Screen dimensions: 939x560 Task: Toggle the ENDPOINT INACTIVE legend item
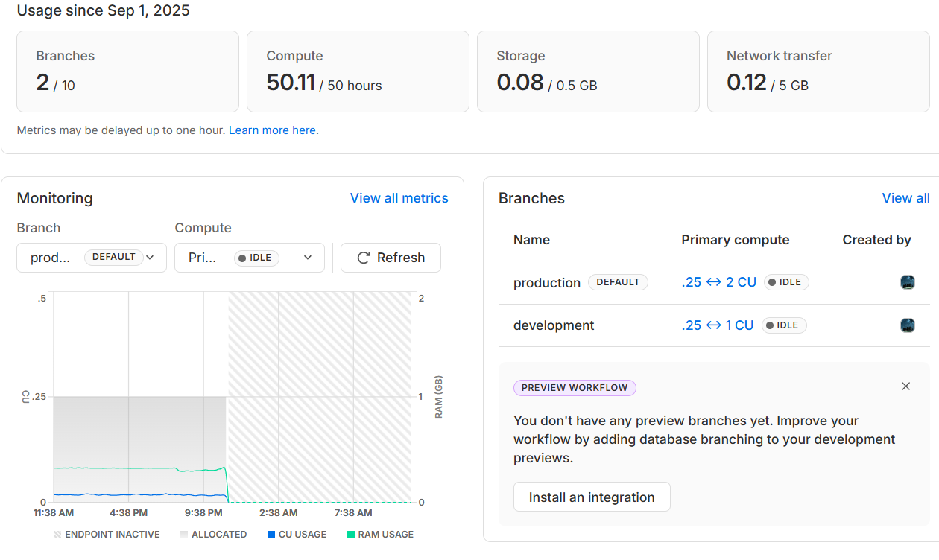[x=107, y=535]
